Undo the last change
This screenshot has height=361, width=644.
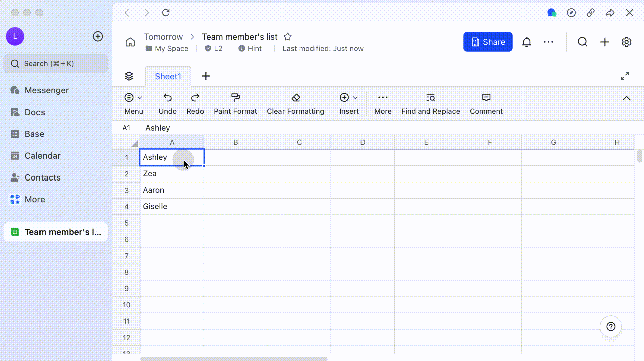click(x=167, y=103)
